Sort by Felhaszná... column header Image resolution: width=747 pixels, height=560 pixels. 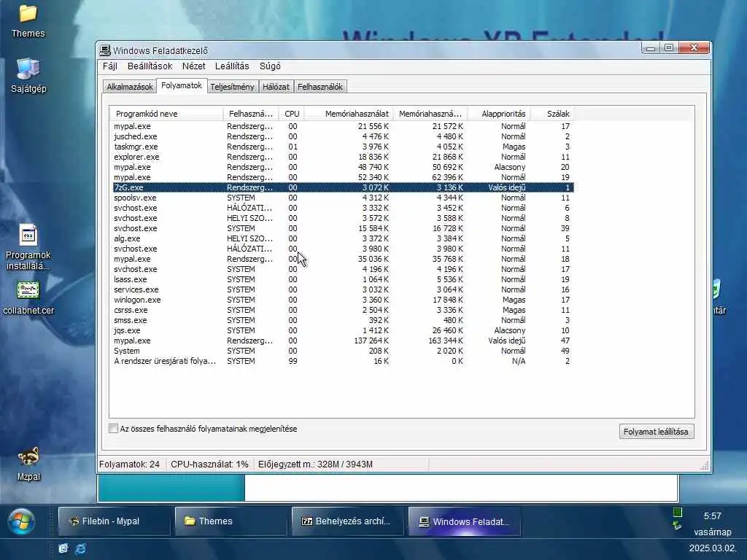(x=251, y=114)
